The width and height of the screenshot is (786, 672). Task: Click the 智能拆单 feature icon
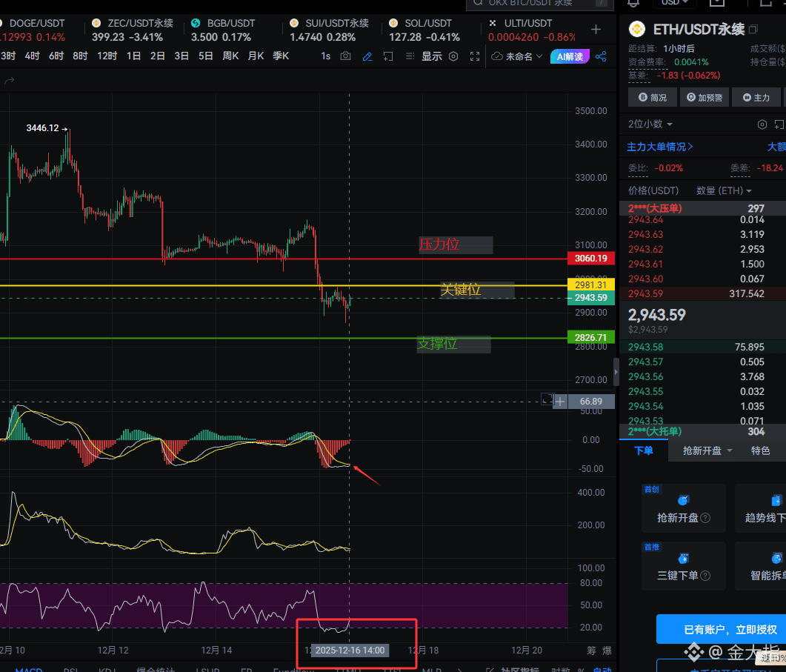click(x=776, y=558)
